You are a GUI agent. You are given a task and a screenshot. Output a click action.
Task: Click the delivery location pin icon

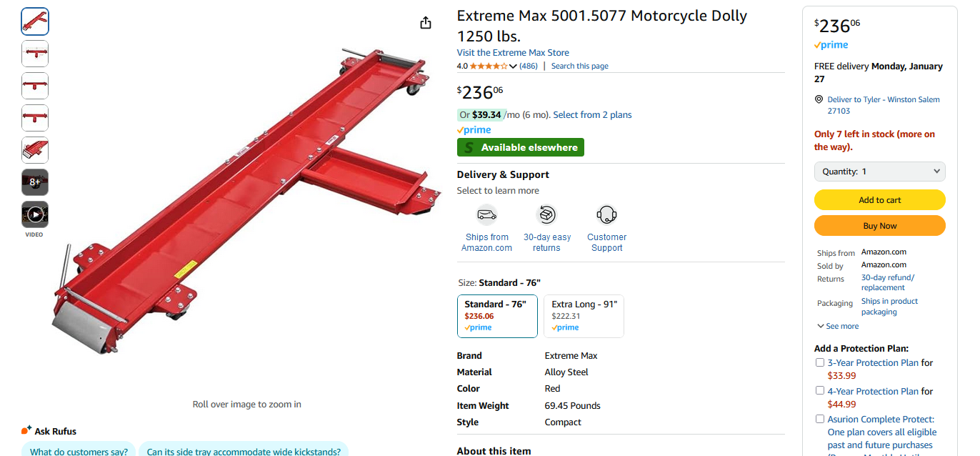pyautogui.click(x=819, y=100)
